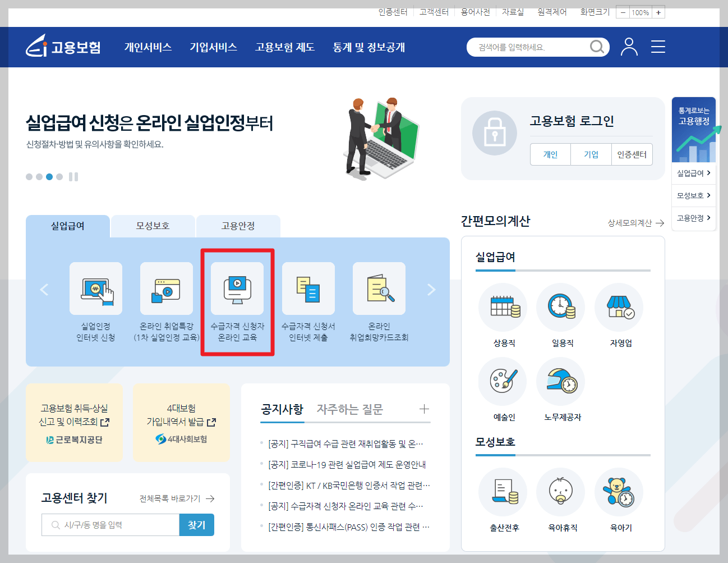
Task: Select the active third banner dot
Action: tap(49, 177)
